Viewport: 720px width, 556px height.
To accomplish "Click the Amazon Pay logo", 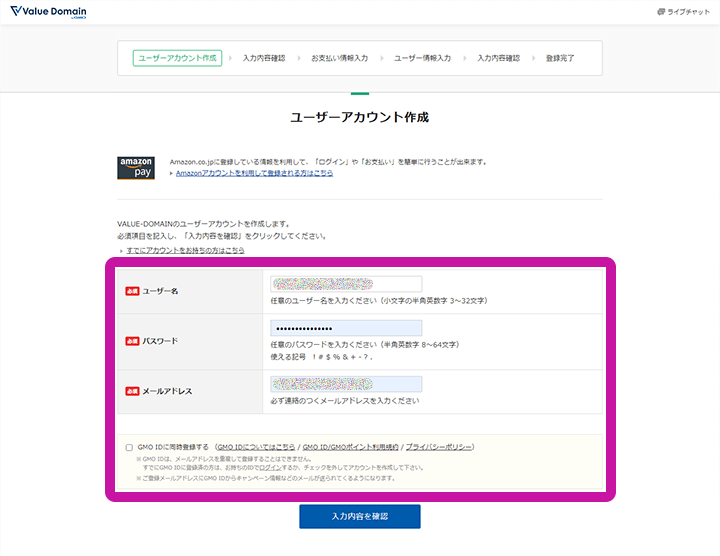I will click(136, 167).
